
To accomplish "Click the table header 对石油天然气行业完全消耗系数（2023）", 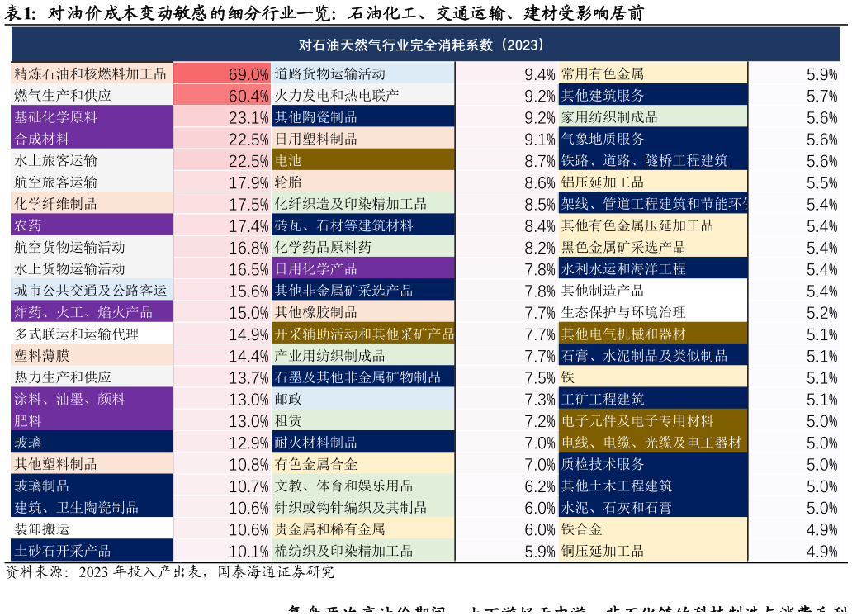I will point(425,45).
